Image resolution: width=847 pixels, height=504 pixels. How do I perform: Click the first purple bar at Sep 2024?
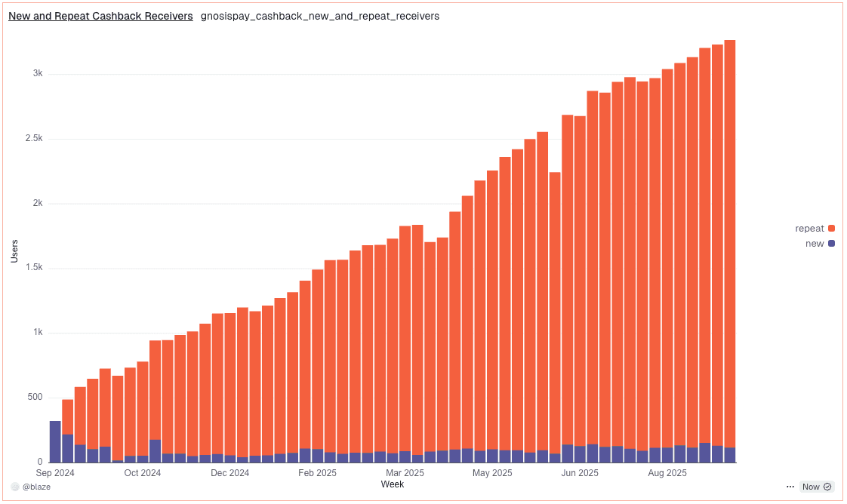click(55, 442)
